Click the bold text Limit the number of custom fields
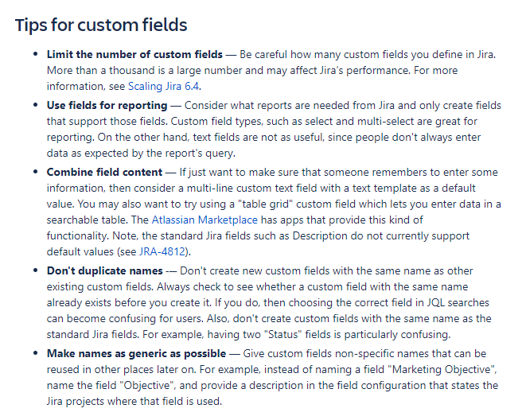Image resolution: width=522 pixels, height=420 pixels. [x=134, y=54]
